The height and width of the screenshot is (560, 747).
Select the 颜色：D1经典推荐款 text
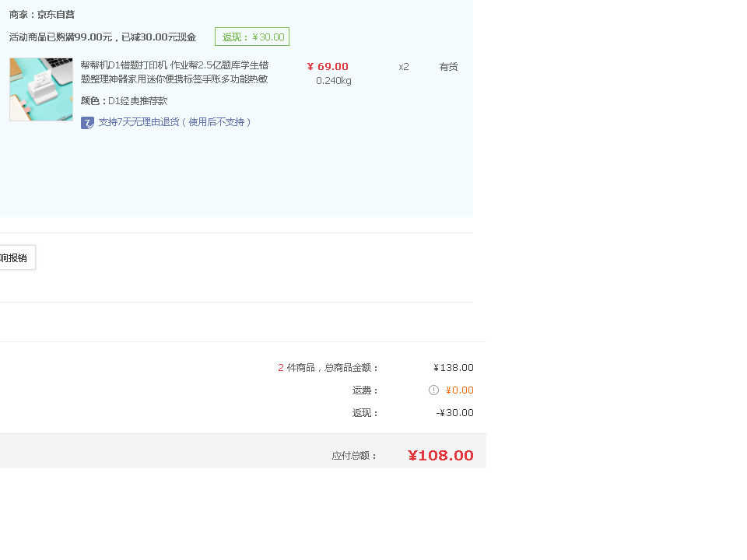(124, 101)
